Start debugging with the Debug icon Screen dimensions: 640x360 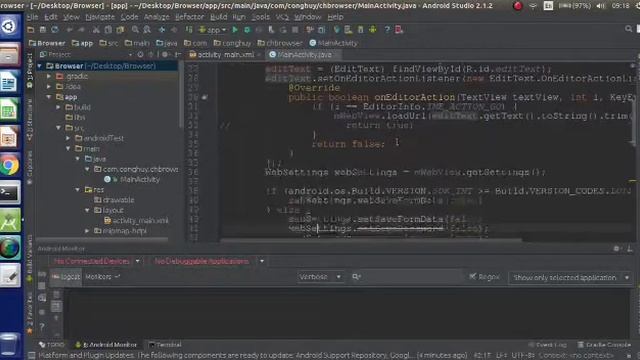pos(247,30)
